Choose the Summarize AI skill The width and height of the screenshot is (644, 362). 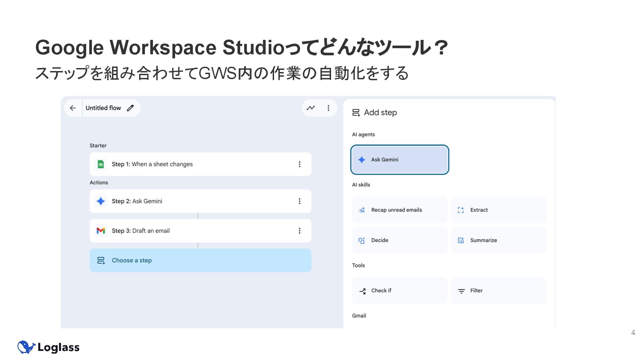pyautogui.click(x=498, y=240)
